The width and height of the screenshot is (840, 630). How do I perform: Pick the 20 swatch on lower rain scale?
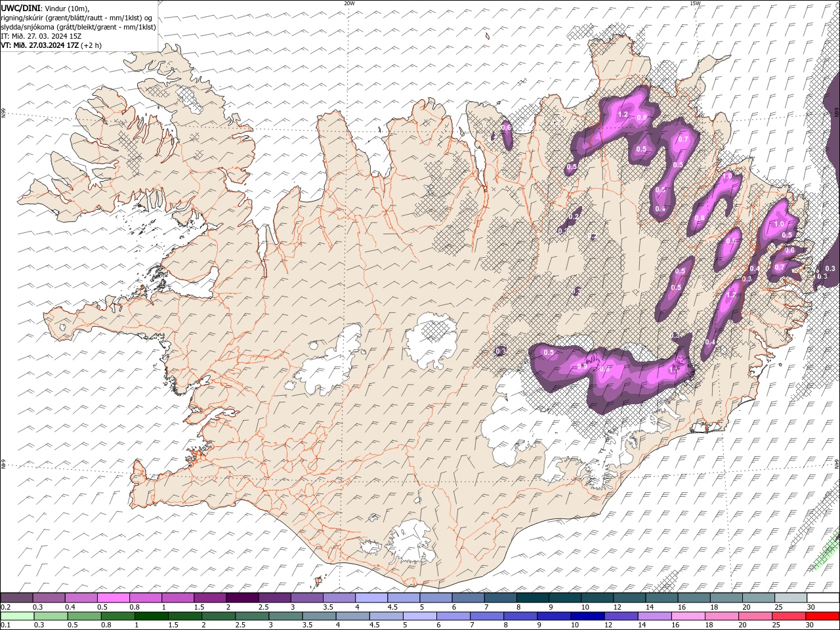coord(755,616)
